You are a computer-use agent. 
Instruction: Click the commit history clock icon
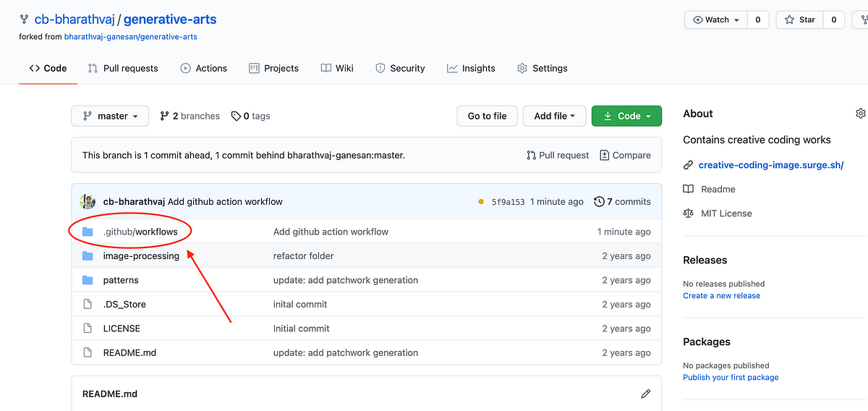599,202
